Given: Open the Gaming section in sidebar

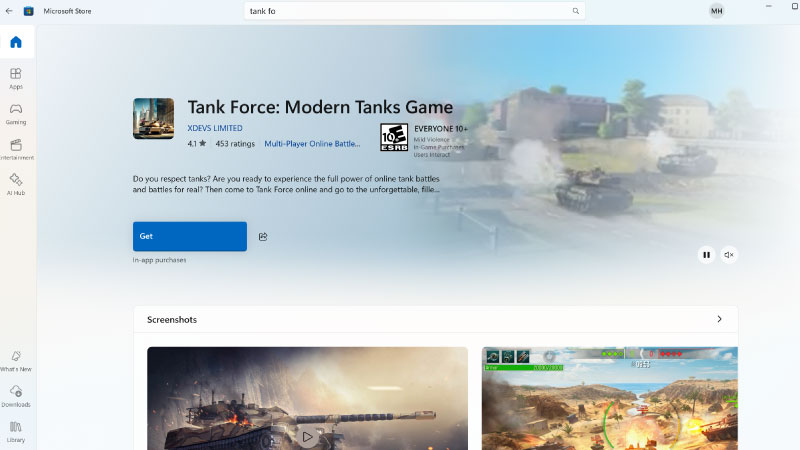Looking at the screenshot, I should [x=16, y=114].
